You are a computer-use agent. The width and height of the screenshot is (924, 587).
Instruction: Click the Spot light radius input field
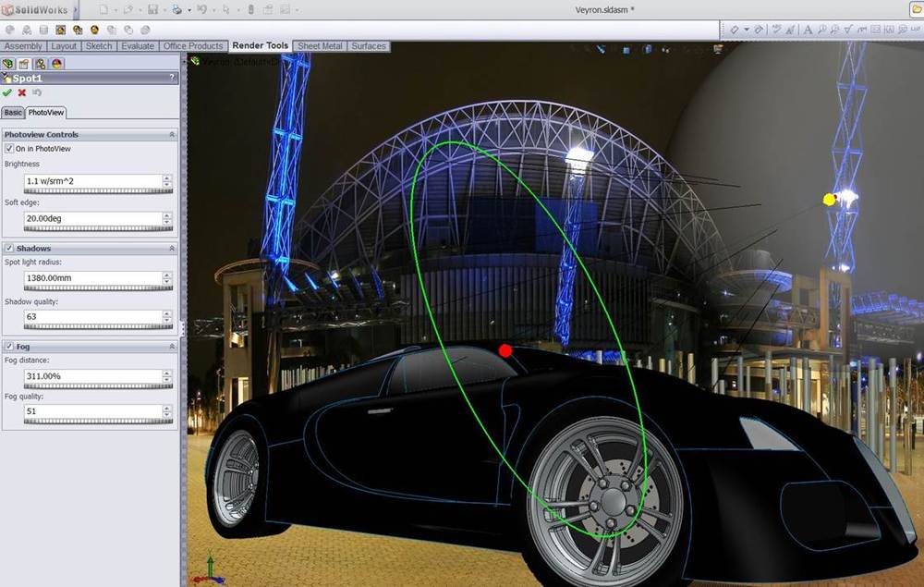coord(92,278)
